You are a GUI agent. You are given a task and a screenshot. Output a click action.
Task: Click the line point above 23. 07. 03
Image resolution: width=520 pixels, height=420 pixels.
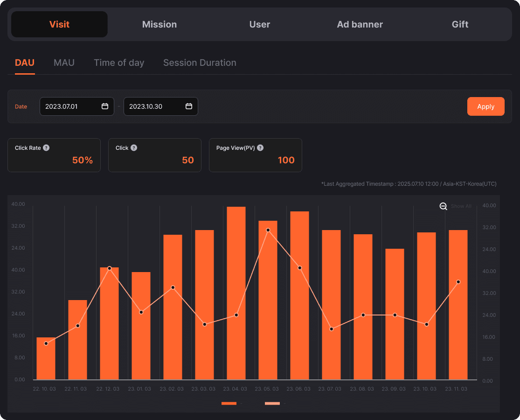pos(331,329)
